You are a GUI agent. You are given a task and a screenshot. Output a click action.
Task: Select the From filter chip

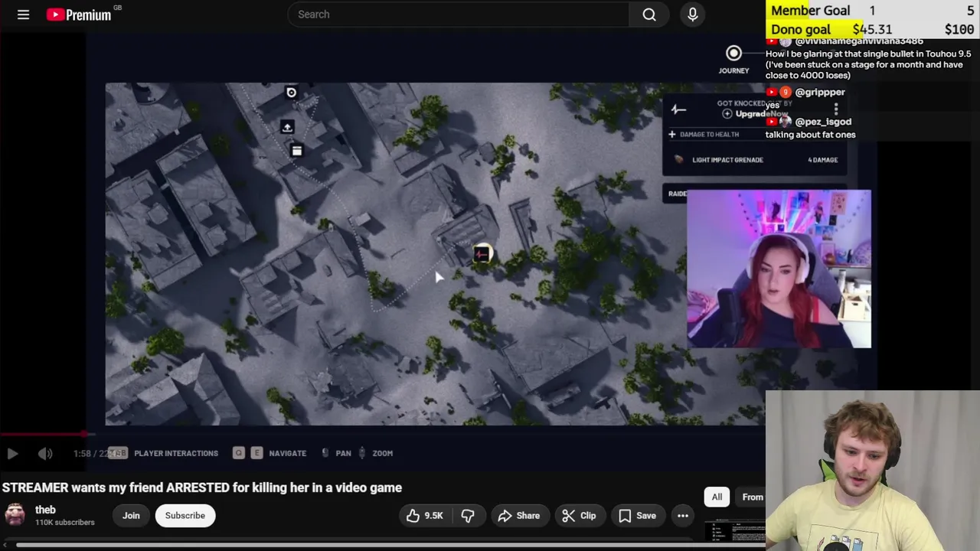click(x=751, y=497)
